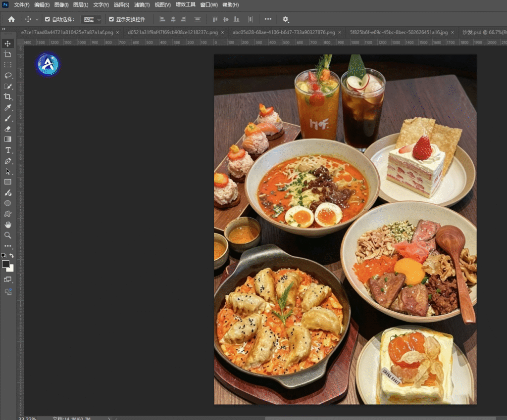Change the screen mode

coord(8,280)
